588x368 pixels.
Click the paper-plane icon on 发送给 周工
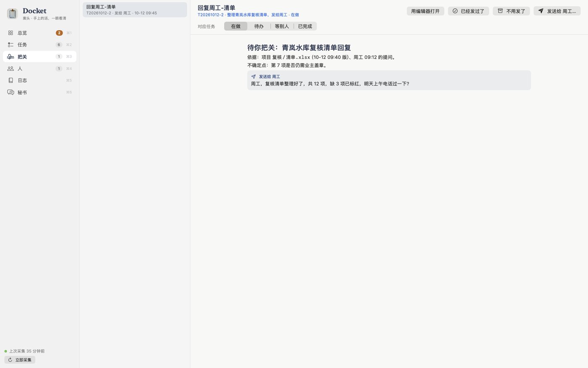(541, 11)
